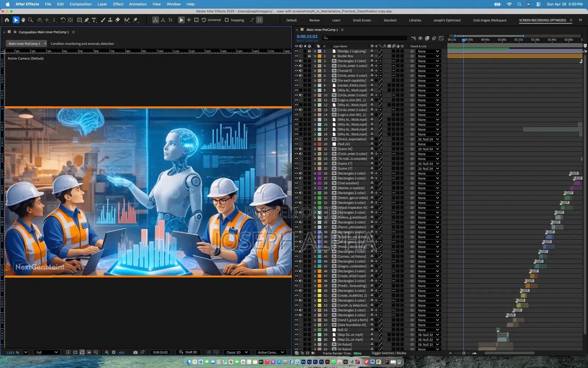Toggle visibility of Tunnel 9 layer
Screen dimensions: 588x368
[296, 71]
